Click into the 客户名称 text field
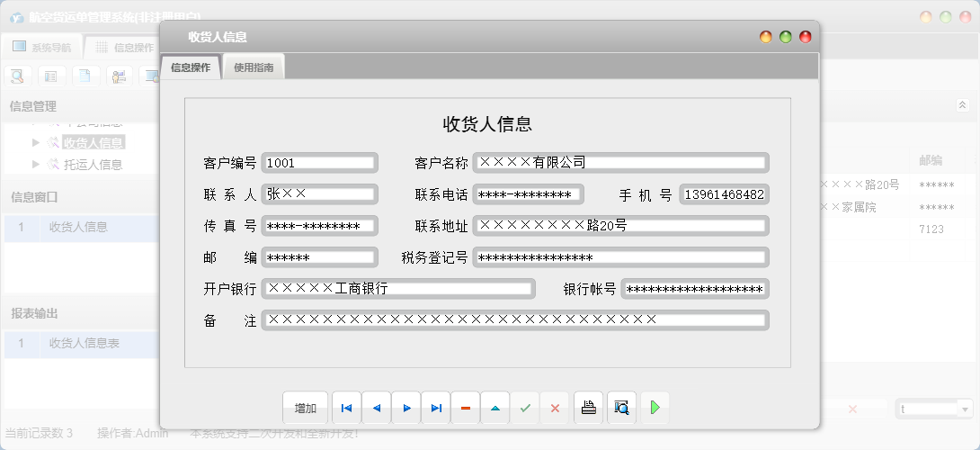Image resolution: width=980 pixels, height=450 pixels. point(620,163)
